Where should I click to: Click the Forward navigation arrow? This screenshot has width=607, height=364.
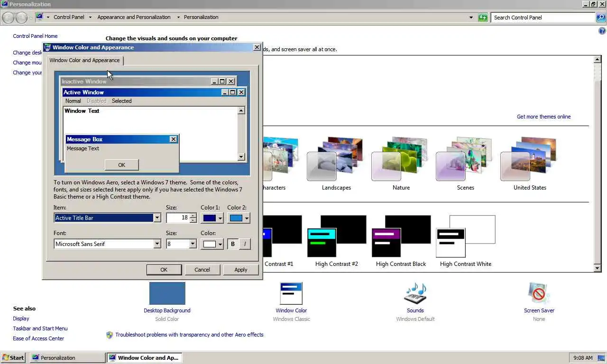(21, 18)
